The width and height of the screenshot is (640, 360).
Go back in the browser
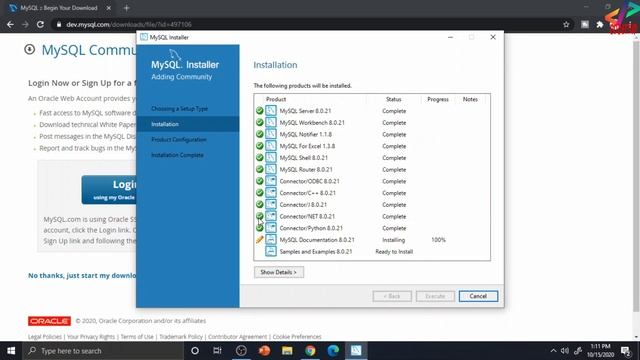[10, 24]
